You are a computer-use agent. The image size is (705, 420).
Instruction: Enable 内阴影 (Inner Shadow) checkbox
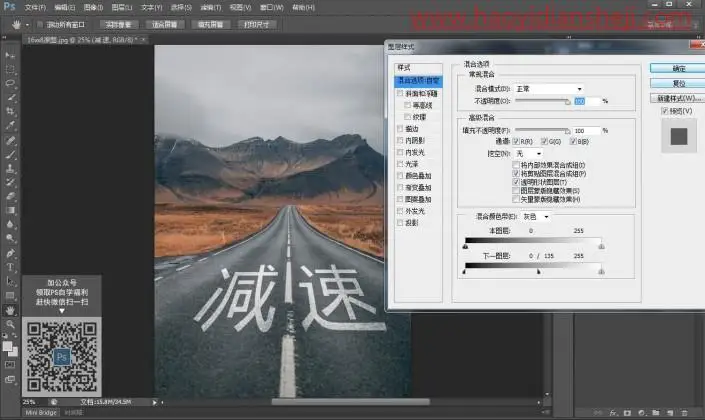[400, 140]
